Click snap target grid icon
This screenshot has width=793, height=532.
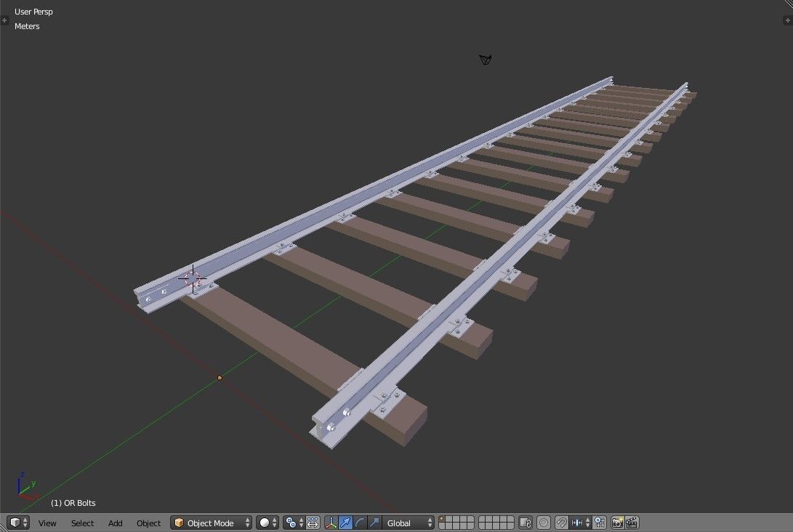point(600,523)
